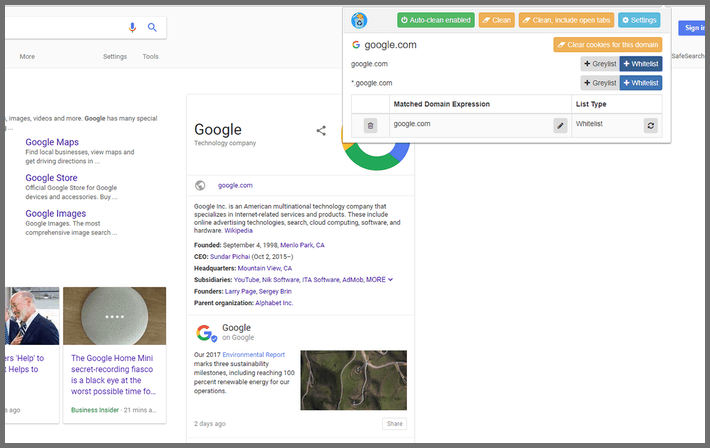
Task: Open the Alphabet Inc. link
Action: pos(274,303)
